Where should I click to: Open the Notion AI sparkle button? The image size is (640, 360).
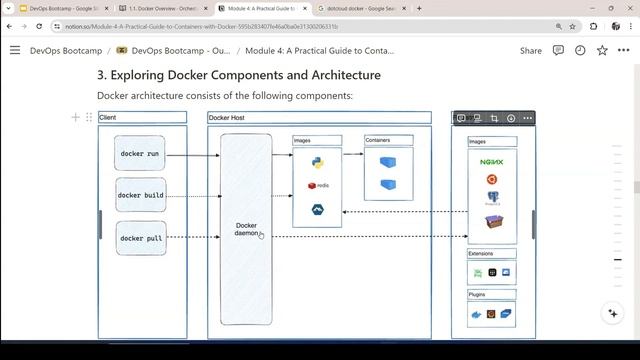click(613, 313)
